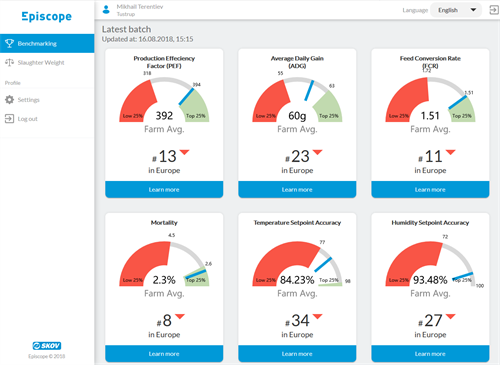Click red down arrow next to #27
500x365 pixels.
(x=451, y=316)
